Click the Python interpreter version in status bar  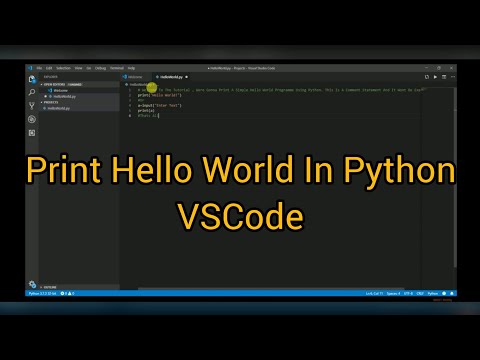coord(42,293)
